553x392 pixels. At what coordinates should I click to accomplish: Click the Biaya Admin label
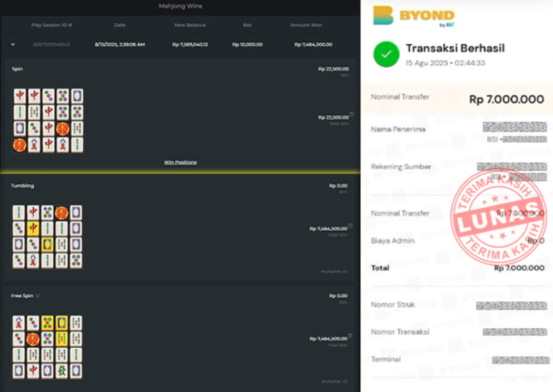(x=393, y=241)
